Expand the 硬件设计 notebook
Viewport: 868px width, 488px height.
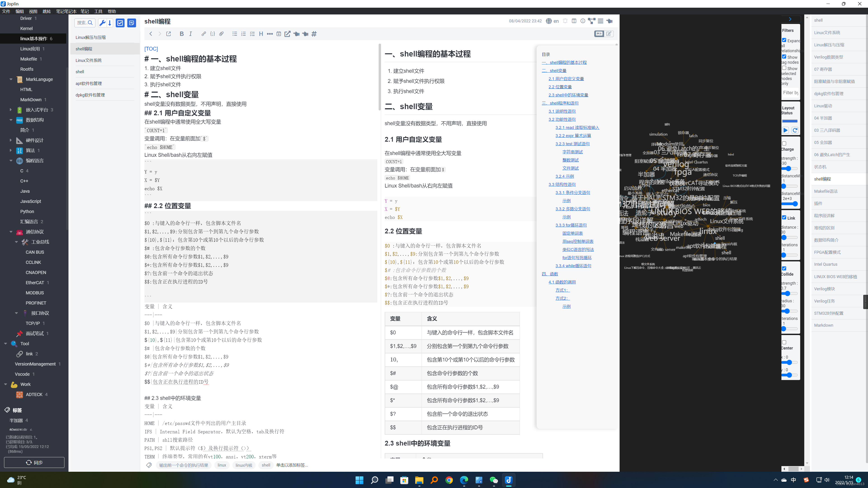(11, 140)
